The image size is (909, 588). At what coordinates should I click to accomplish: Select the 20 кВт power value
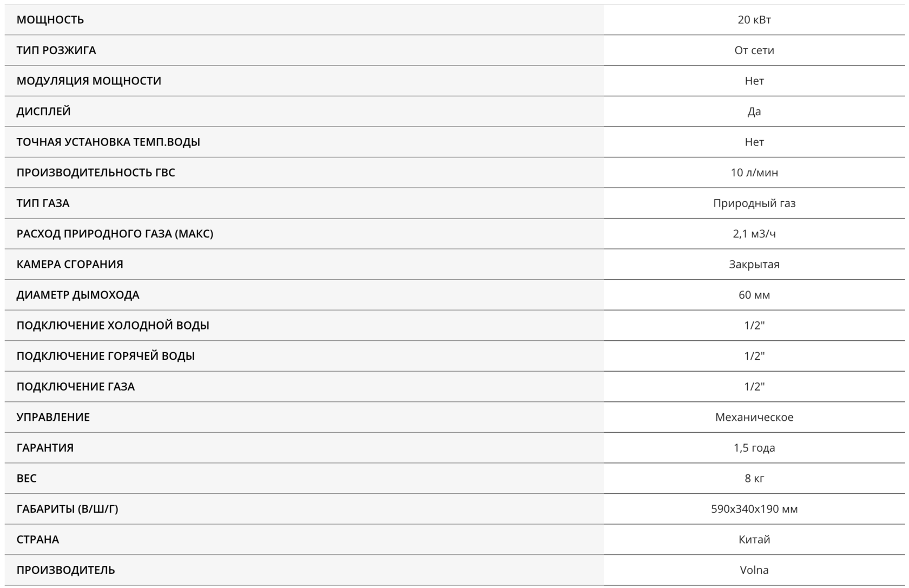[x=754, y=20]
